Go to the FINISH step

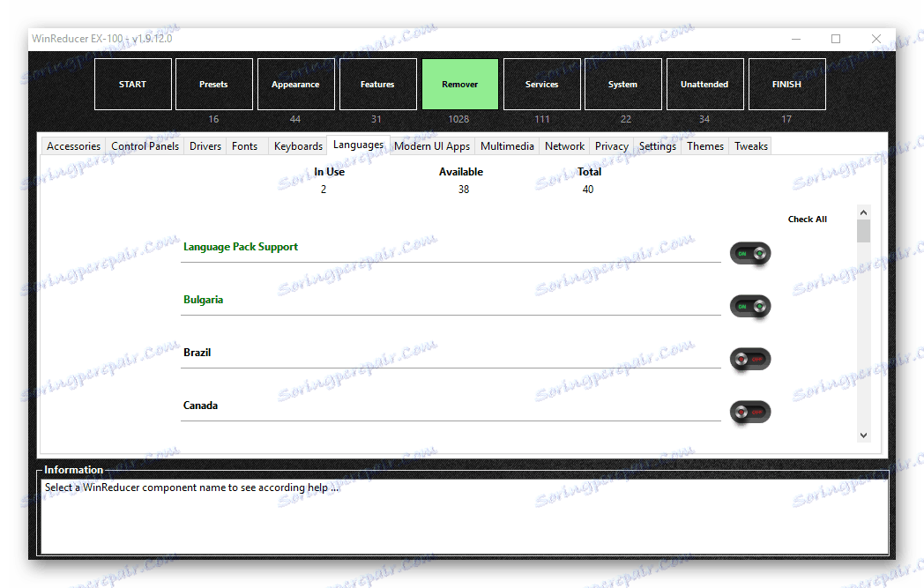(x=786, y=85)
